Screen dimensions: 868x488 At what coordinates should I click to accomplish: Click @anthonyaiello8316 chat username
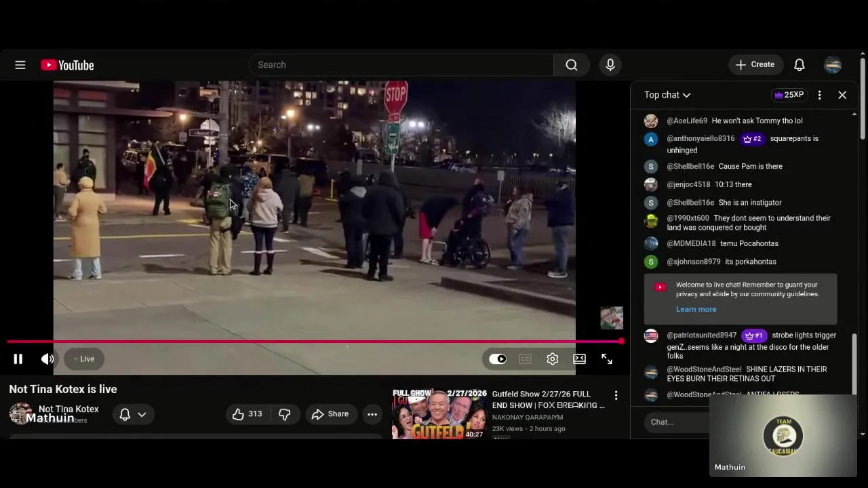(701, 138)
